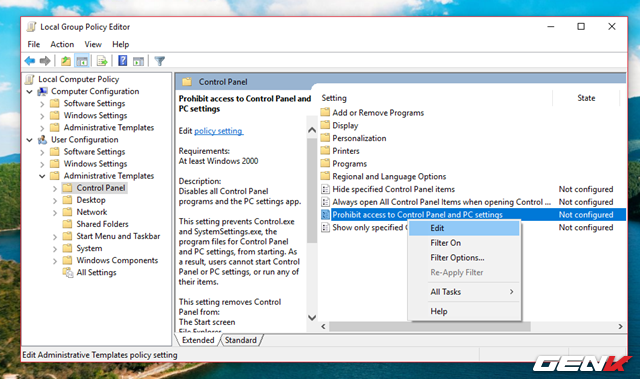The width and height of the screenshot is (640, 379).
Task: Select the Network tree item
Action: (92, 212)
